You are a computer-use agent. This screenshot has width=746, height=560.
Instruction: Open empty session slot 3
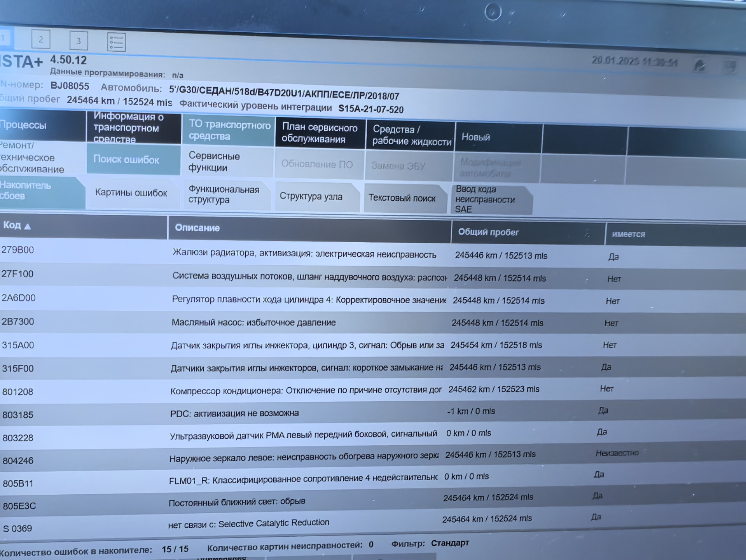tap(79, 40)
